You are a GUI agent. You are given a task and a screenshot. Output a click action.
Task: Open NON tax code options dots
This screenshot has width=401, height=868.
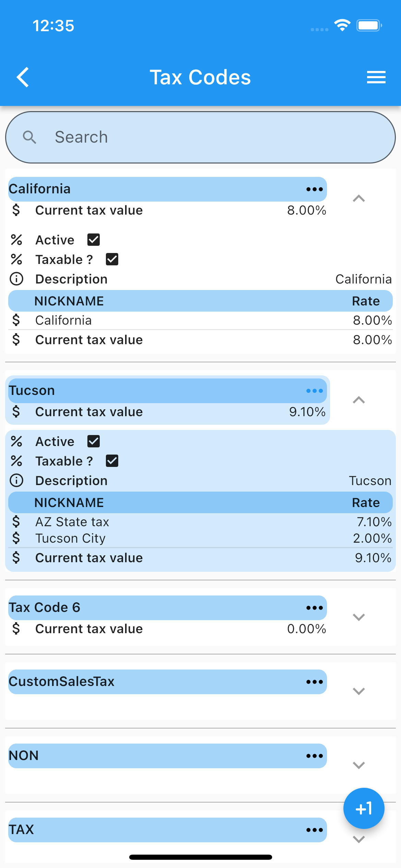coord(314,756)
